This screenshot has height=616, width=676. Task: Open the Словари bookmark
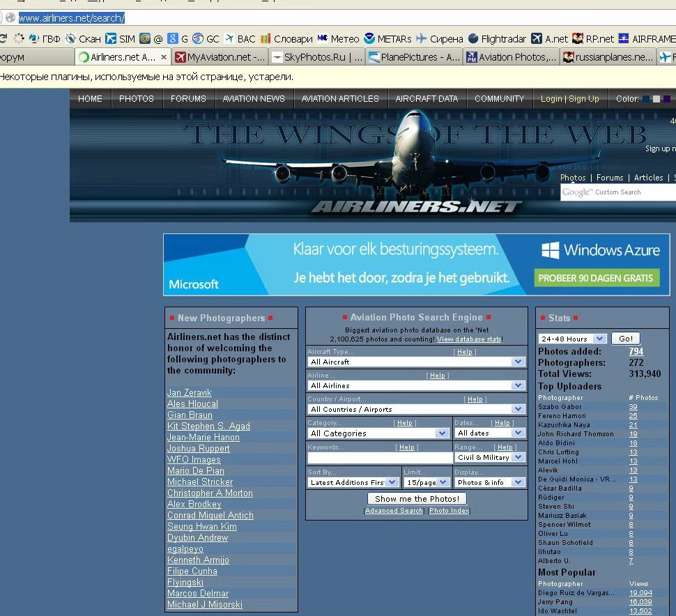(286, 39)
